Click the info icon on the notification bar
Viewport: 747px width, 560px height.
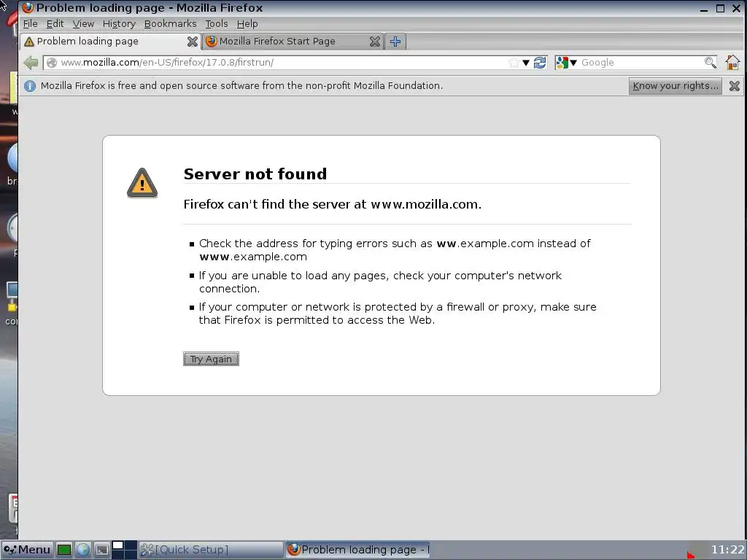point(29,86)
